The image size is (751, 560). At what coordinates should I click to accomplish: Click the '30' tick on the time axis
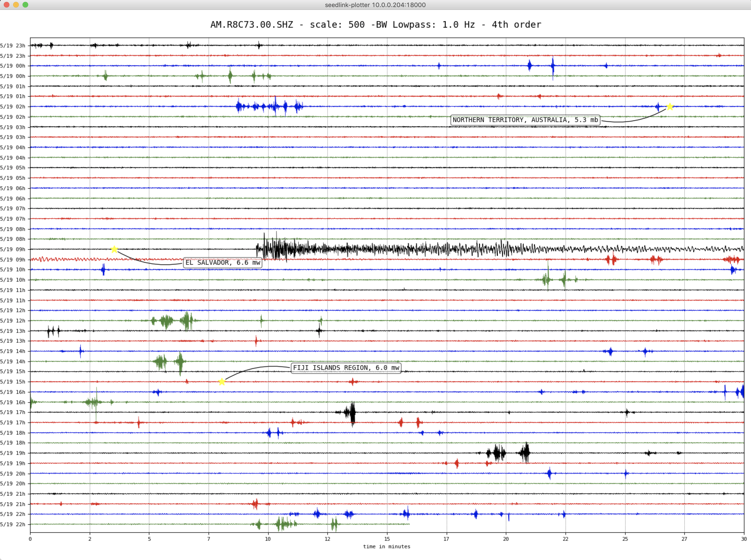[x=744, y=539]
